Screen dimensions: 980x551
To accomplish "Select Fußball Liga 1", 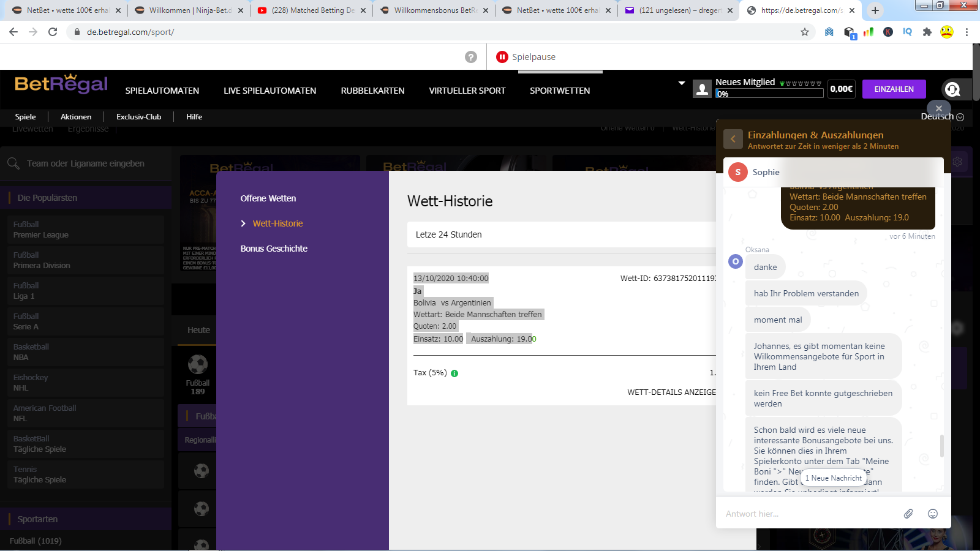I will (x=86, y=291).
